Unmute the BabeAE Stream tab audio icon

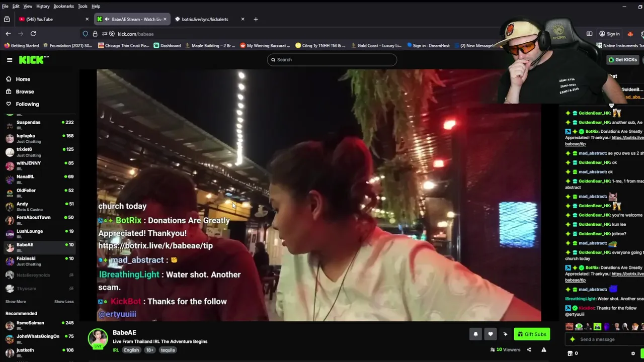pyautogui.click(x=107, y=19)
